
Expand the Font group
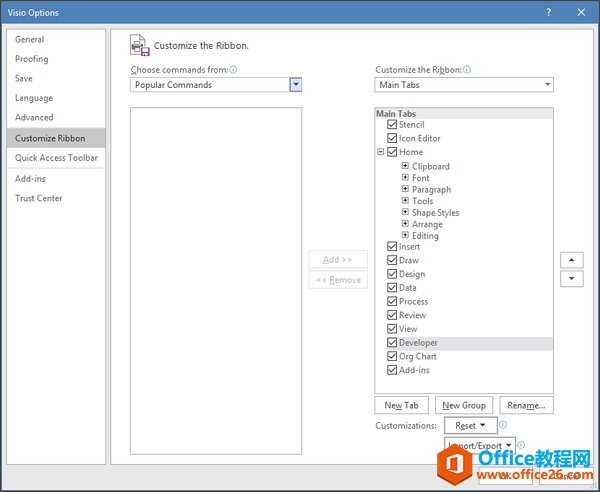[x=405, y=177]
